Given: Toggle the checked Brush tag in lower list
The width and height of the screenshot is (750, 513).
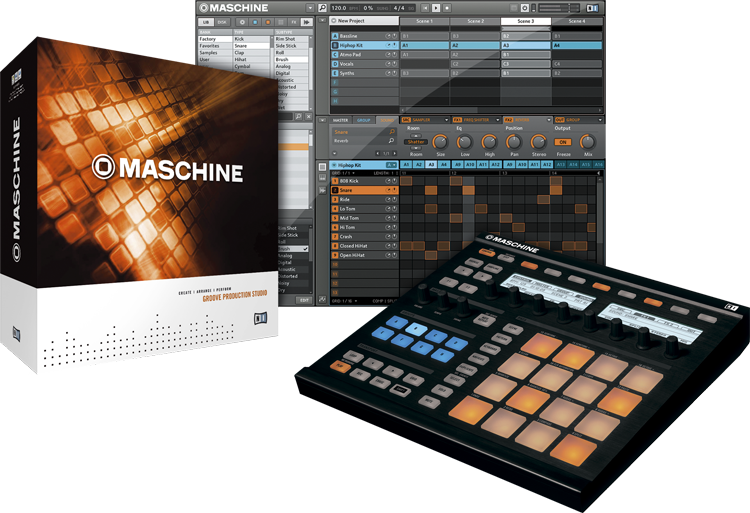Looking at the screenshot, I should pyautogui.click(x=293, y=249).
